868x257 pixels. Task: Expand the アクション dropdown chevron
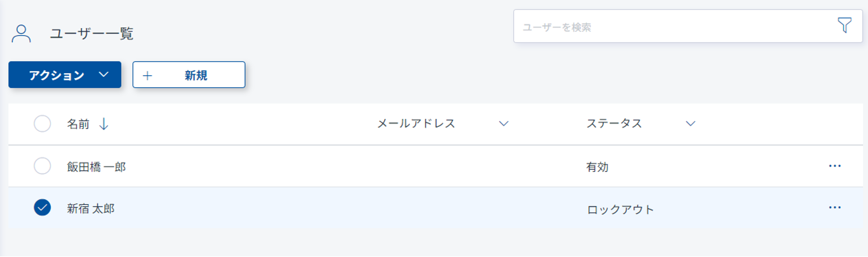104,74
